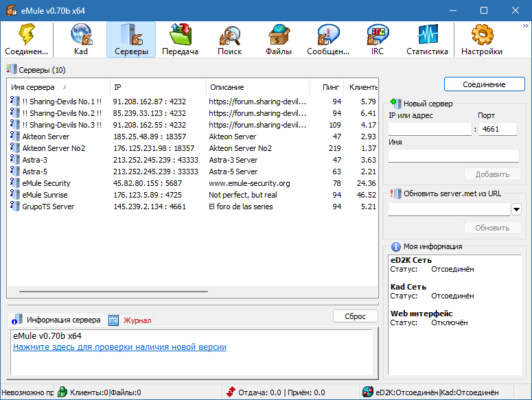Click the eD2K globe status icon

(367, 392)
